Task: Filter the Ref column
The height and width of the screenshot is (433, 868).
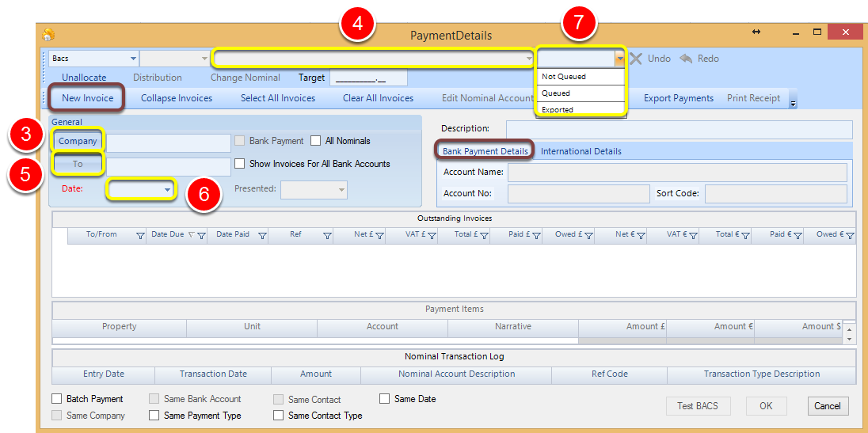Action: pyautogui.click(x=327, y=236)
